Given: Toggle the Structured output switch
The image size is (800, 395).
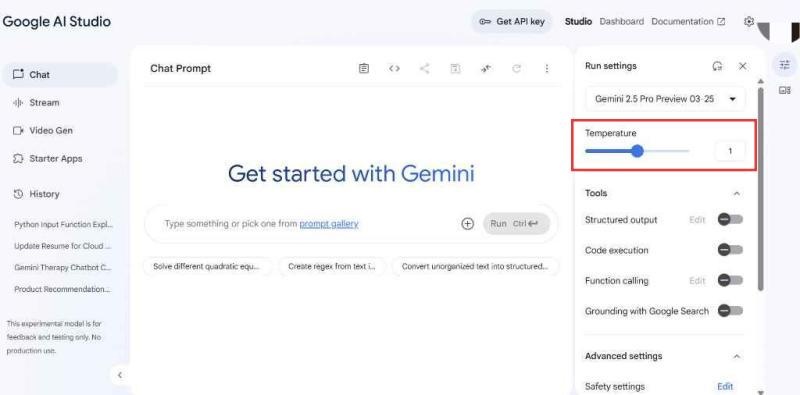Looking at the screenshot, I should click(731, 219).
